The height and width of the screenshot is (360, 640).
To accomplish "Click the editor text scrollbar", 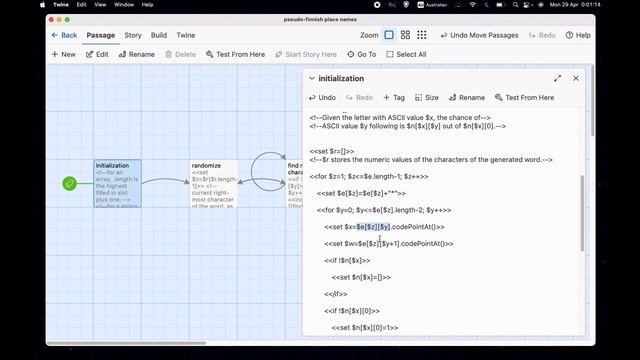I will click(582, 213).
